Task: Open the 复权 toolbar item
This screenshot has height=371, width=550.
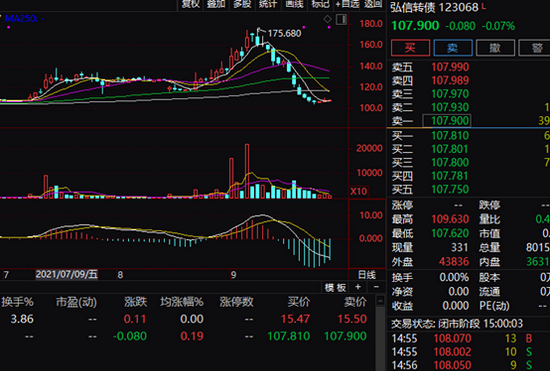Action: (190, 4)
